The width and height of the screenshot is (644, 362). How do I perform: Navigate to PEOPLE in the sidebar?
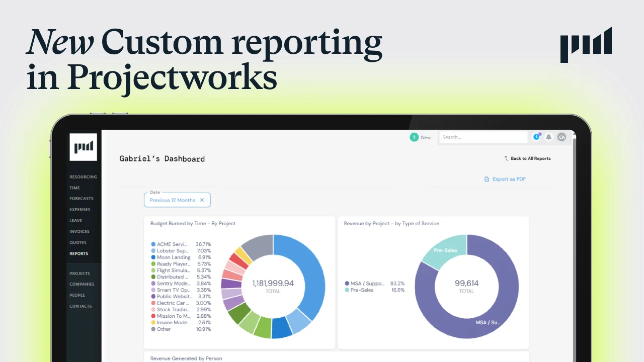(77, 295)
